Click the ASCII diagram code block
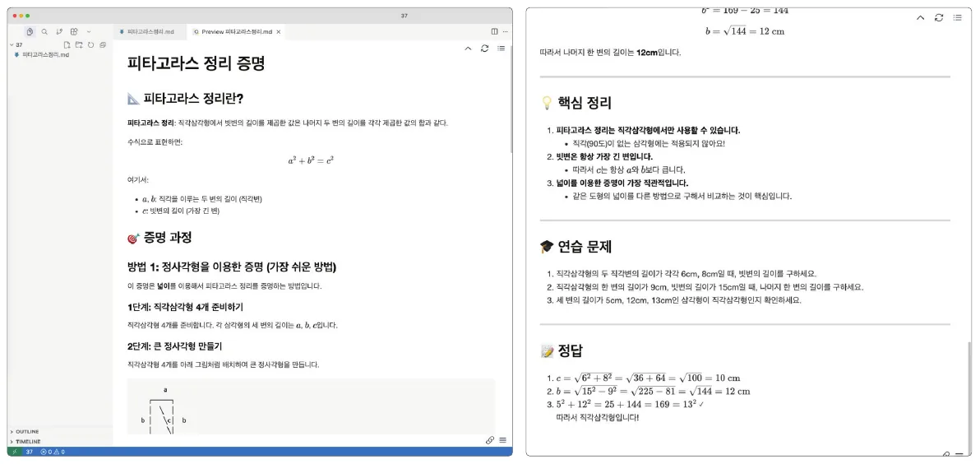Viewport: 980px width, 464px height. click(x=312, y=406)
